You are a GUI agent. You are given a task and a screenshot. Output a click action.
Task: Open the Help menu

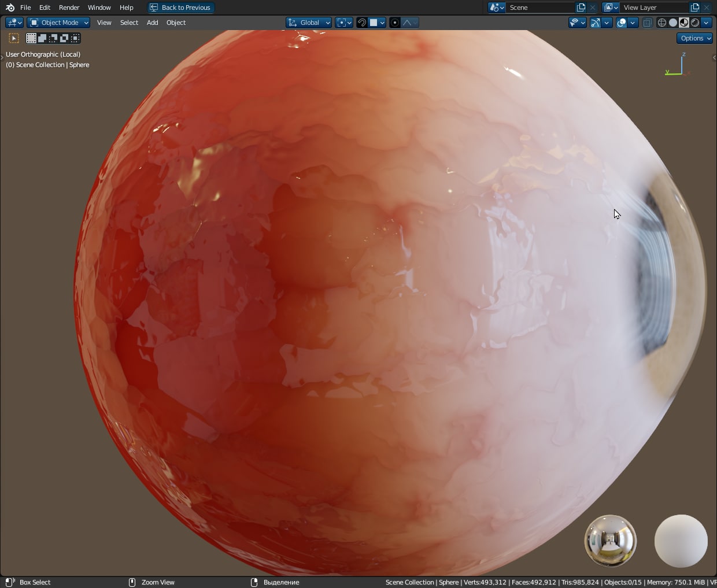click(126, 8)
